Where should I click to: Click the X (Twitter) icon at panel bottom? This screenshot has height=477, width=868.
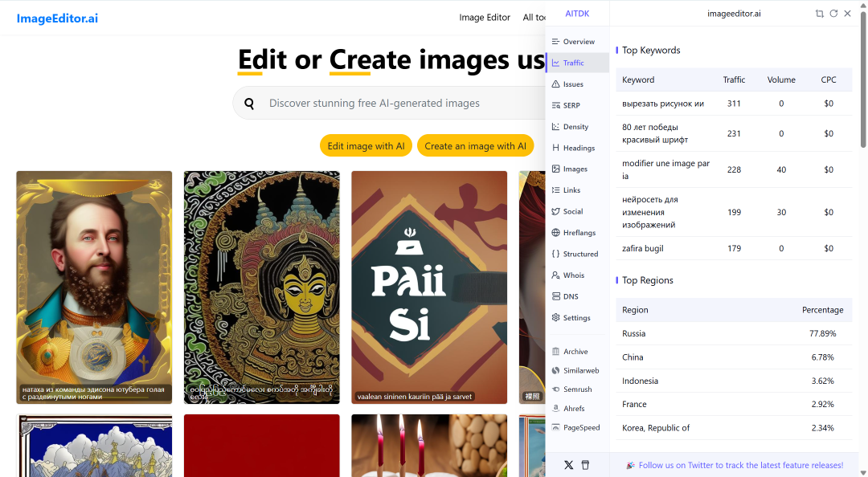pos(568,465)
